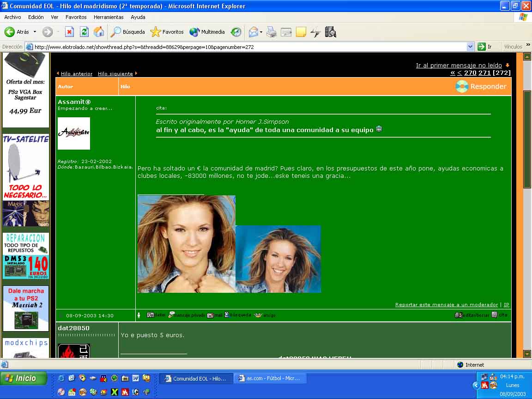Click the Responder button
Viewport: 532px width, 399px height.
coord(481,86)
